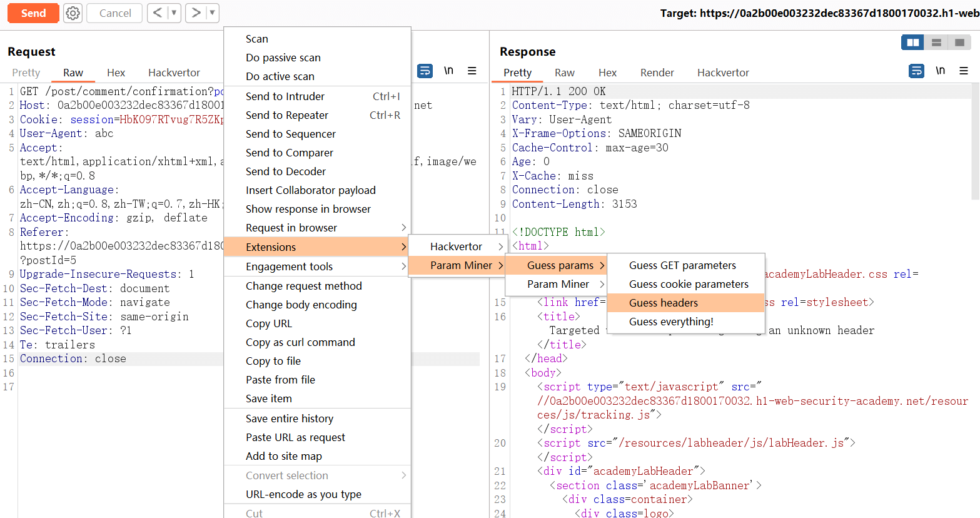980x518 pixels.
Task: Toggle line wrapping in the Response panel
Action: point(916,71)
